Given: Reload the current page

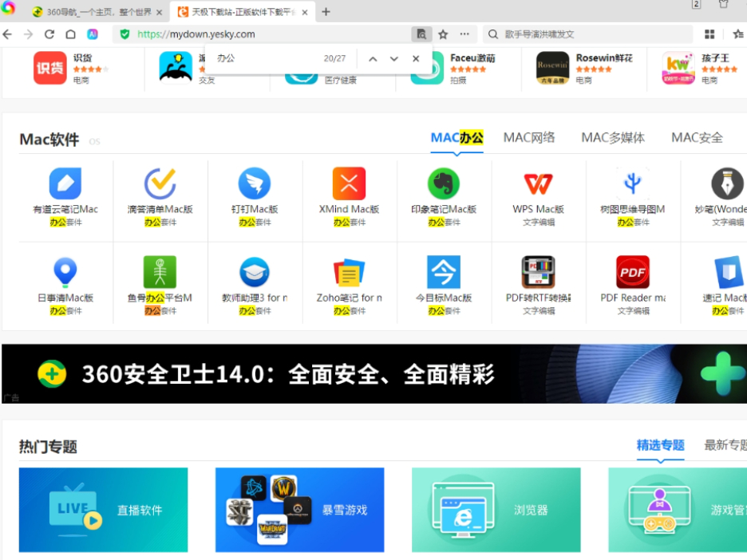Looking at the screenshot, I should [49, 34].
